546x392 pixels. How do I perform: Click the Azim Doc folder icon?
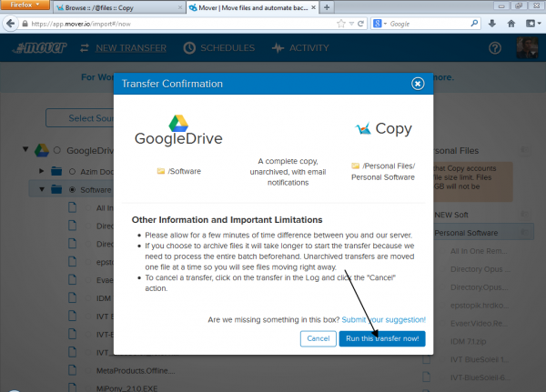(x=56, y=171)
